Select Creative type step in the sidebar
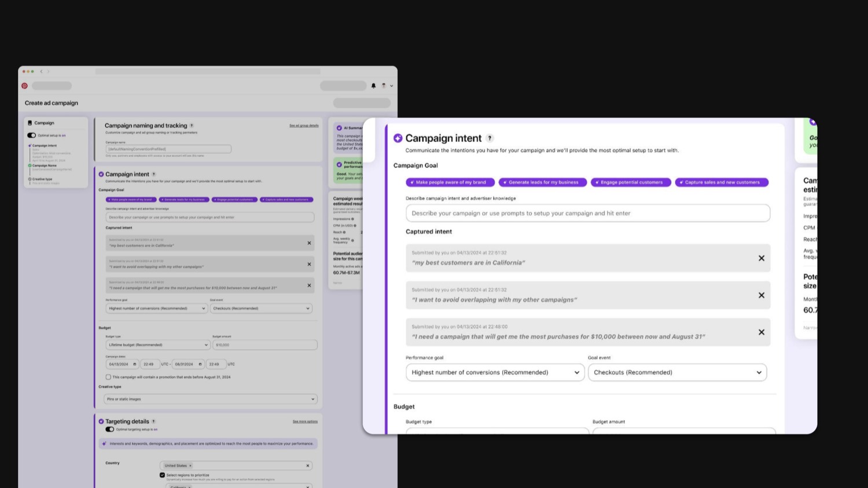The height and width of the screenshot is (488, 868). [42, 179]
